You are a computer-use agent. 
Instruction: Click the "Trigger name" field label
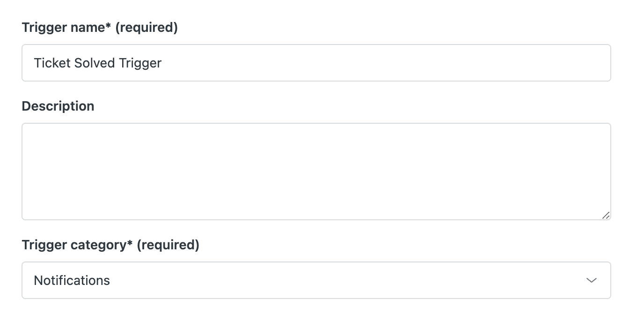coord(64,28)
